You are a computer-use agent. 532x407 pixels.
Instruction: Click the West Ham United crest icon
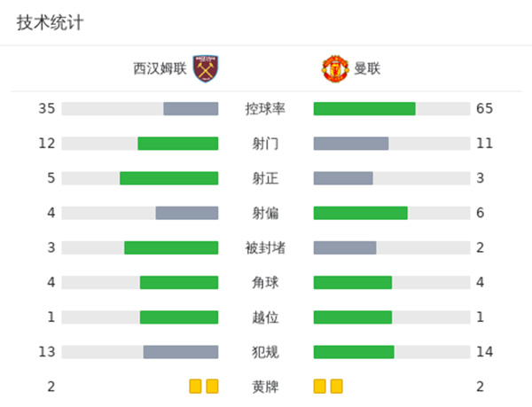[206, 68]
